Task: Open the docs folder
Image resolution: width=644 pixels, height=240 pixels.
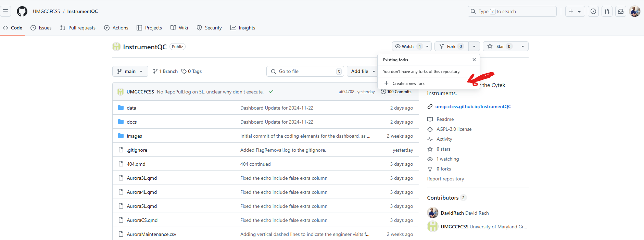Action: pos(132,122)
